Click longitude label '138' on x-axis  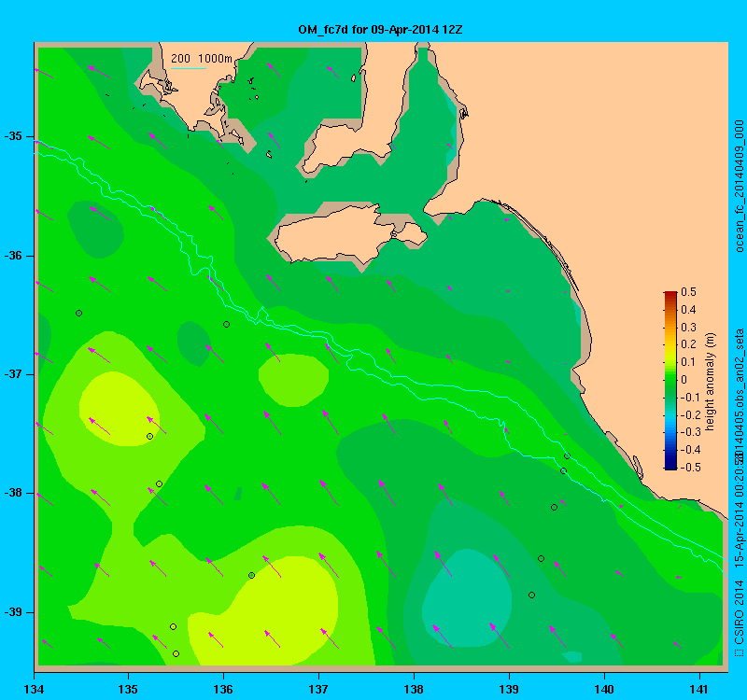(x=414, y=689)
